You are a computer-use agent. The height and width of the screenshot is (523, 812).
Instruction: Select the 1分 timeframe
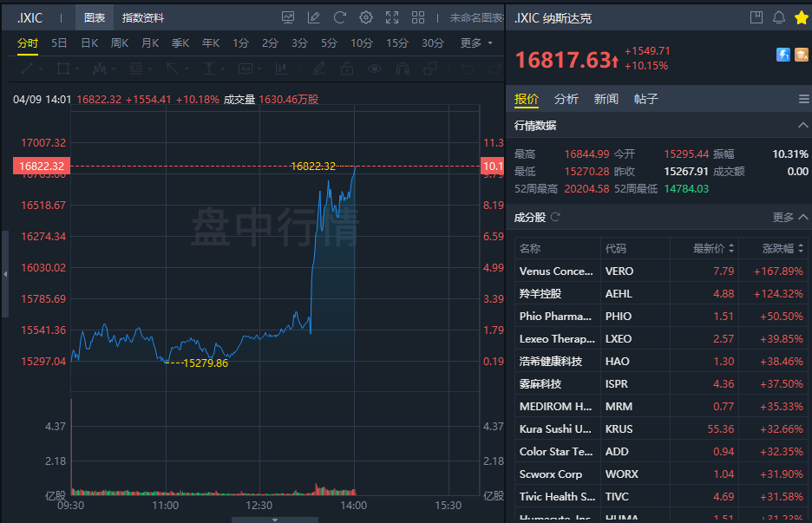[x=240, y=43]
